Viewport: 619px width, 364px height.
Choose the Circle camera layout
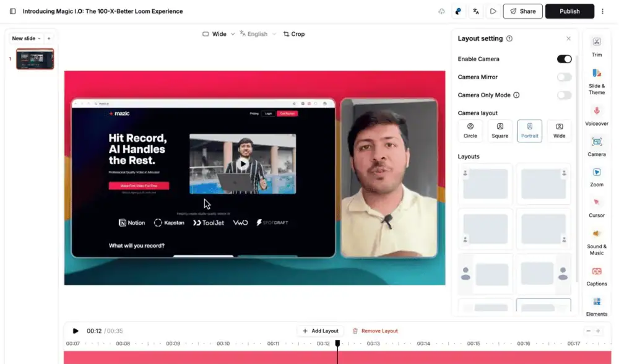470,131
